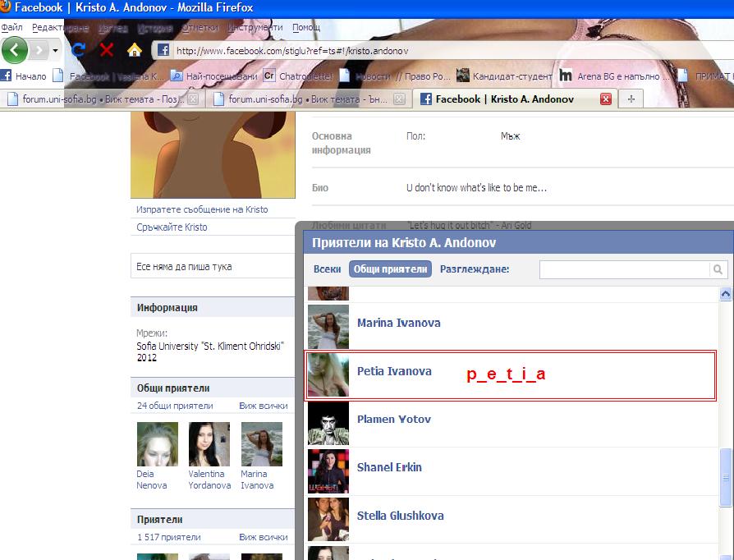Click the browser Back arrow button
This screenshot has height=560, width=734.
(15, 50)
